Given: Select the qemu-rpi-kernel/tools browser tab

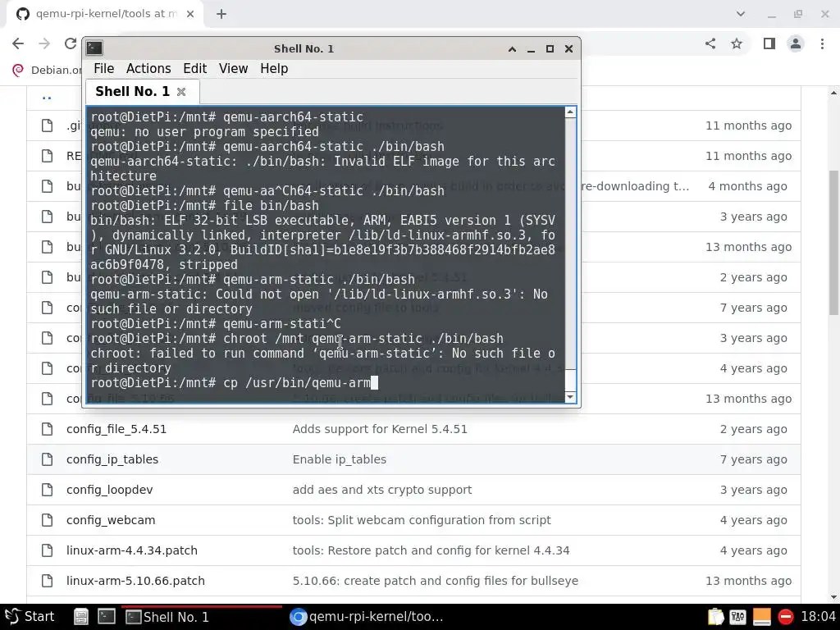Looking at the screenshot, I should pos(106,14).
